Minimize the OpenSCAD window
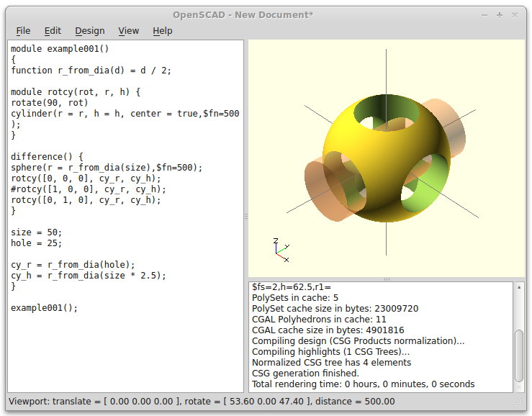This screenshot has height=416, width=532. 484,14
